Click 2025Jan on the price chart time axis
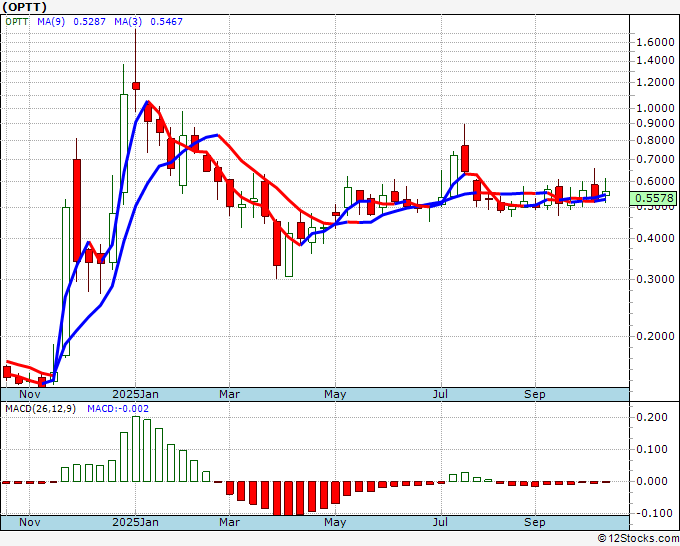 coord(135,394)
